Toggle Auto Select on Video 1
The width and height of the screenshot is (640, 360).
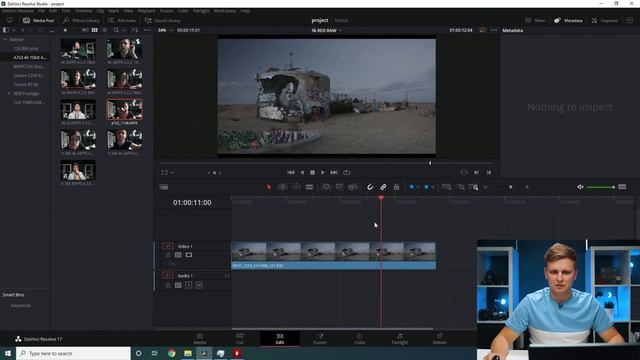click(178, 255)
